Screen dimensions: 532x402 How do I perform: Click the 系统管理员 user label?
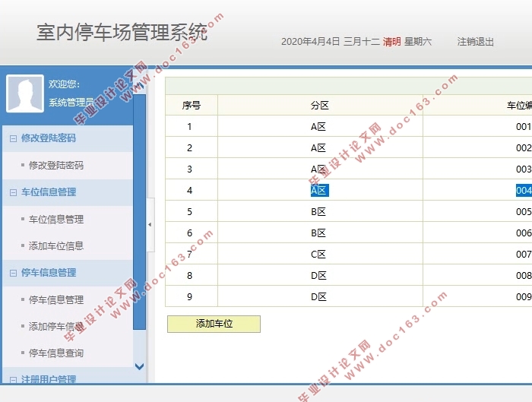click(71, 102)
